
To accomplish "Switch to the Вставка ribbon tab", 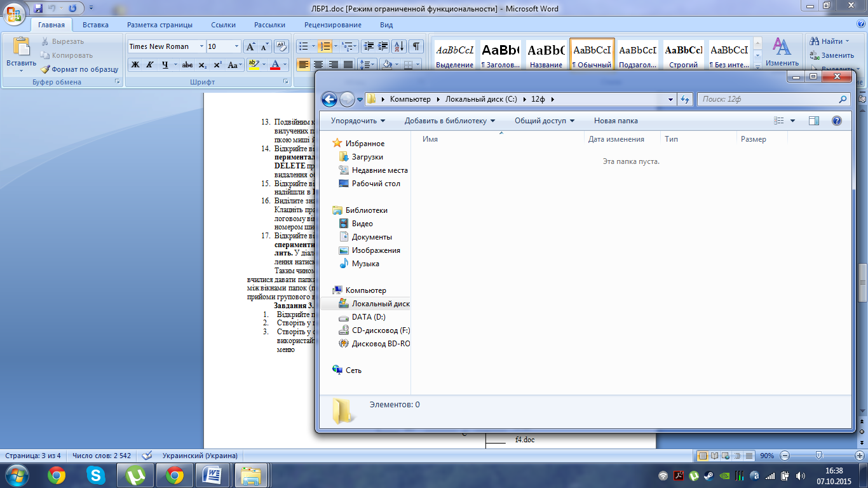I will 95,25.
